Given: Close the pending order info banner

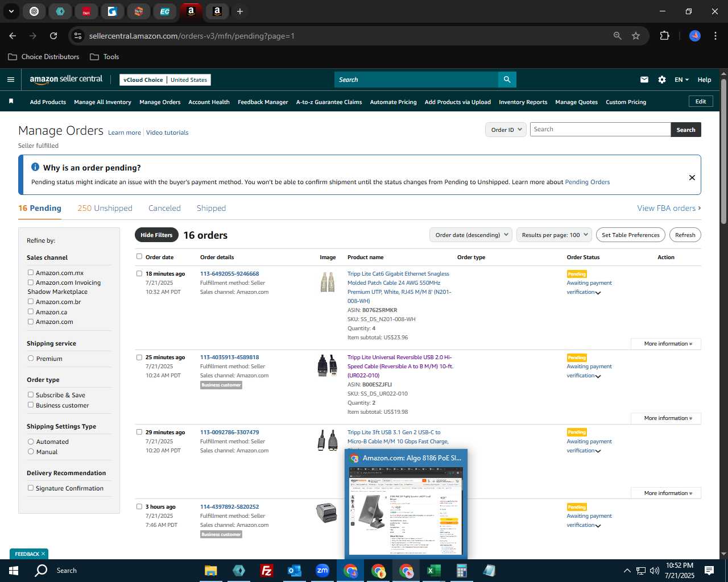Looking at the screenshot, I should tap(692, 177).
